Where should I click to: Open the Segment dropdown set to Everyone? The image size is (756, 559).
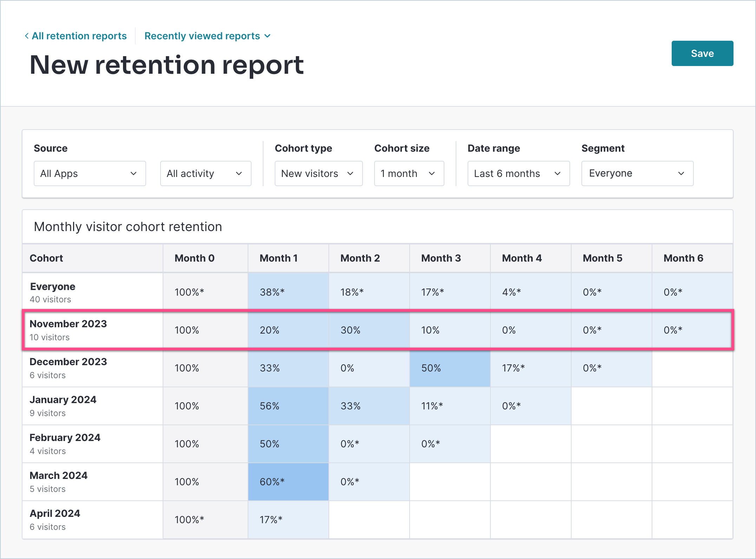637,173
